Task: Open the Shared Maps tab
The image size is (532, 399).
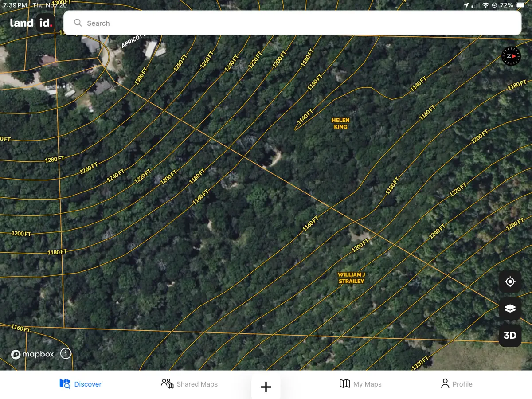Action: 189,384
